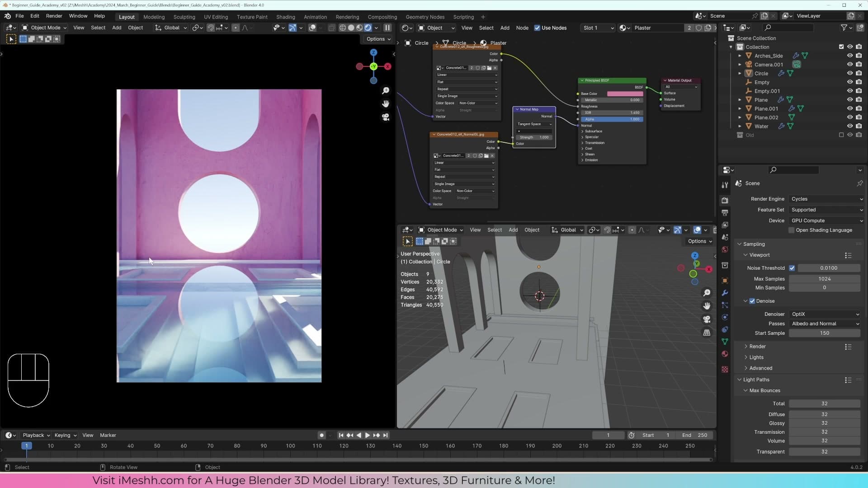This screenshot has height=488, width=868.
Task: Open the Render properties tab
Action: pyautogui.click(x=725, y=200)
